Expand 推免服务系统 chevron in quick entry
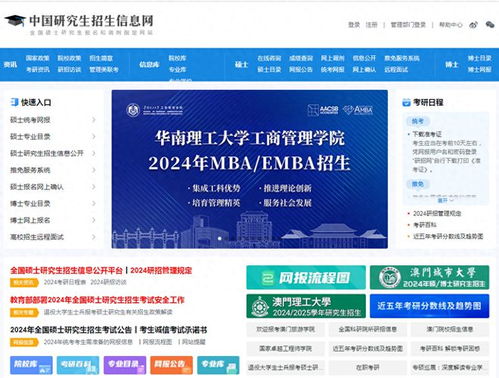Viewport: 499px width, 378px height. 94,170
